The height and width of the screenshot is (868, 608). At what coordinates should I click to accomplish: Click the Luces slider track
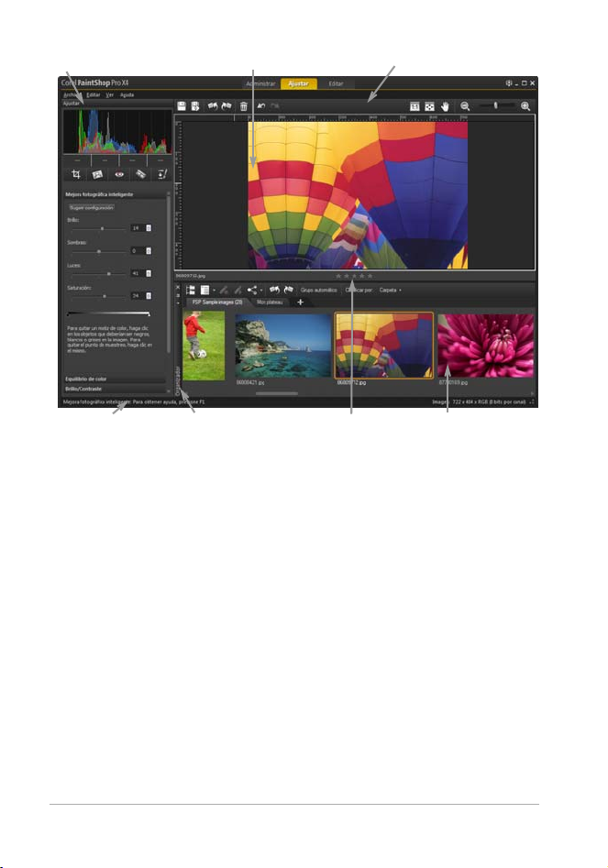[x=98, y=273]
